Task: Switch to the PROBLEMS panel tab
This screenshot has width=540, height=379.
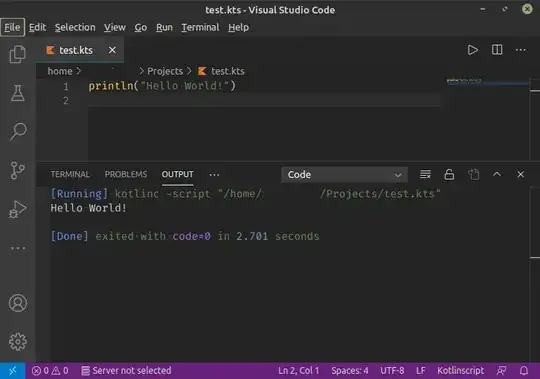Action: pyautogui.click(x=126, y=175)
